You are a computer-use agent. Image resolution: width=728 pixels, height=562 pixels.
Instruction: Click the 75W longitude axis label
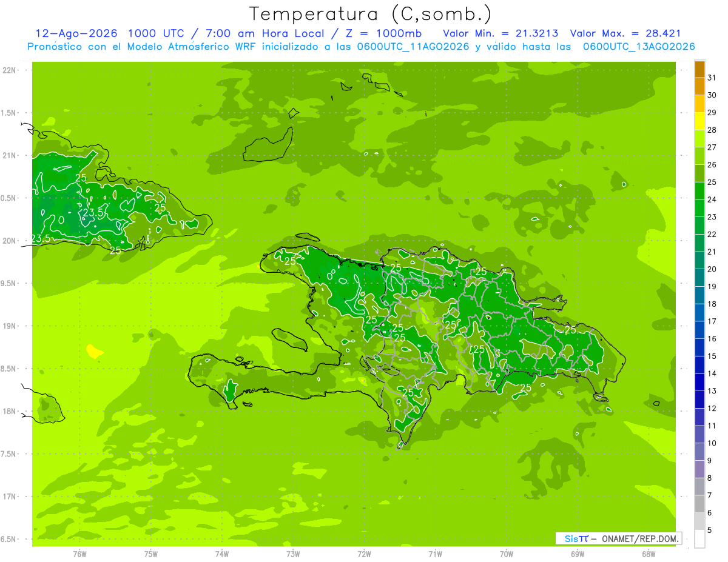click(151, 554)
